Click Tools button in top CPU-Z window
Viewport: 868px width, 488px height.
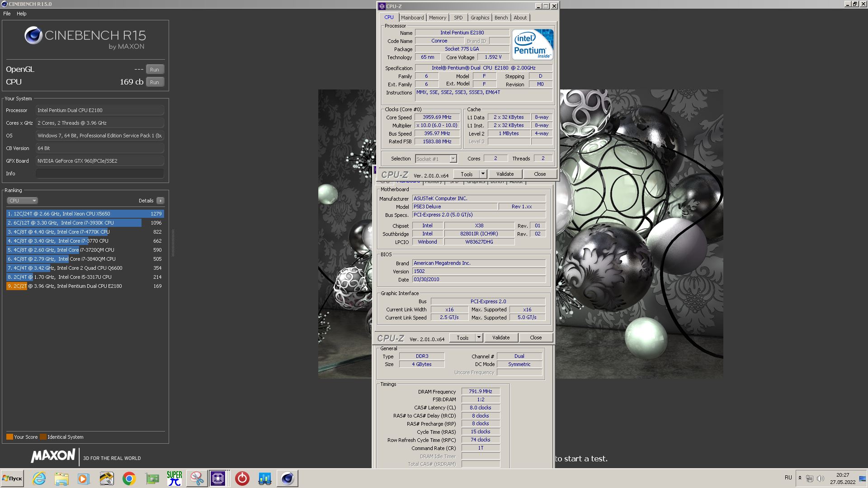(467, 174)
